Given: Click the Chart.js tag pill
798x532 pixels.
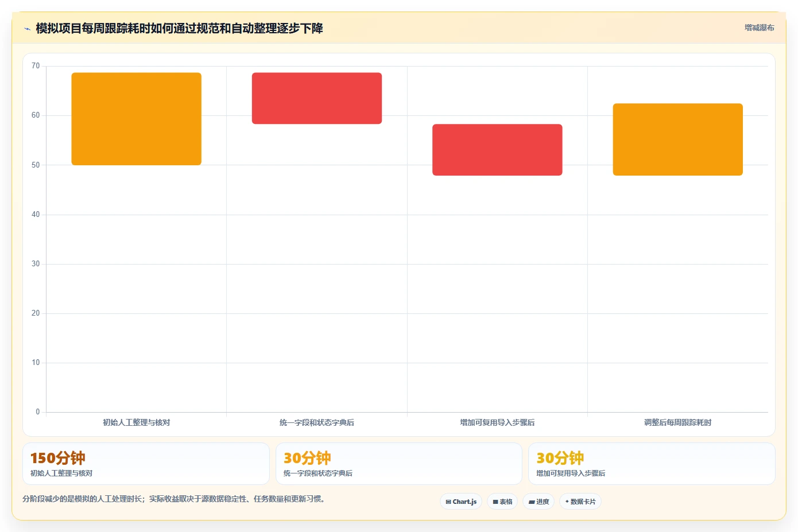Looking at the screenshot, I should (x=461, y=502).
